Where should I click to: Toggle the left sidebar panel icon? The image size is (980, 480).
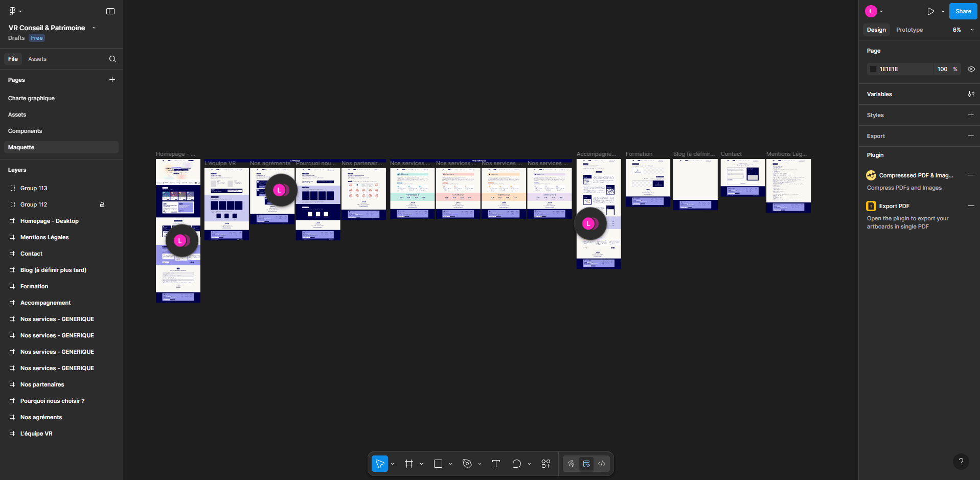pos(110,11)
